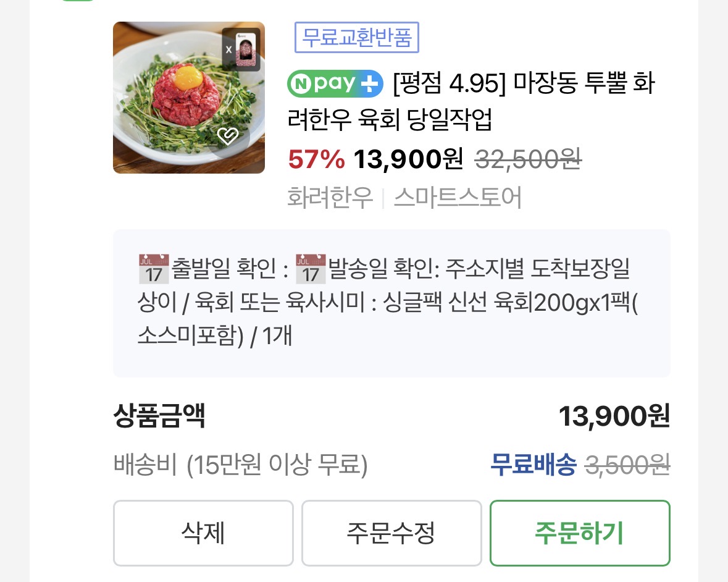Click the first calendar icon before 출발일 확인
The image size is (728, 582).
pyautogui.click(x=154, y=269)
